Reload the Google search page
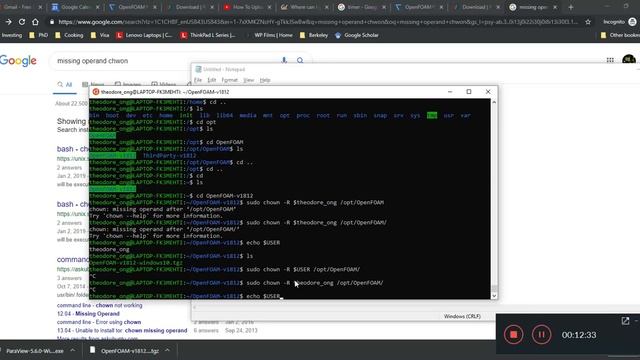640x360 pixels. [x=22, y=22]
